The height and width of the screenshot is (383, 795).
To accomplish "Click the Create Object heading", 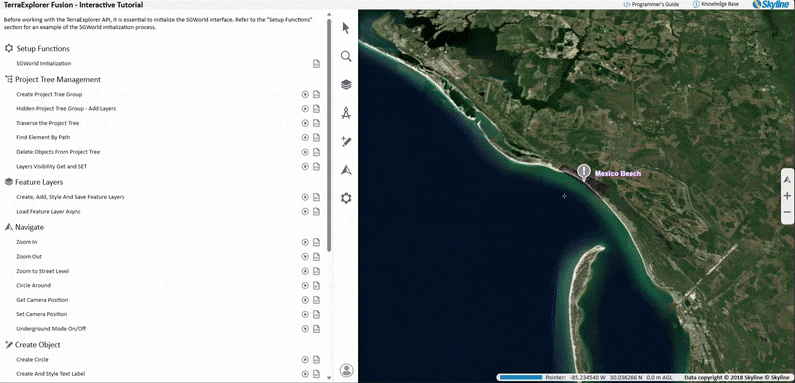I will point(38,345).
